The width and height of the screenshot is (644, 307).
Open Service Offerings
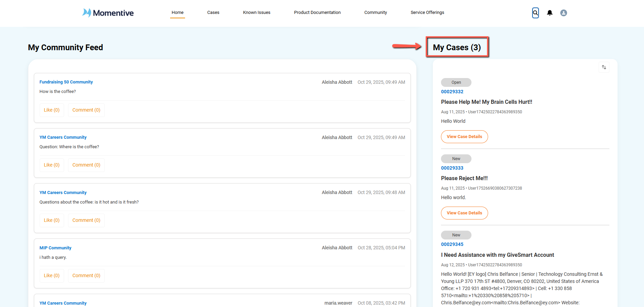pyautogui.click(x=427, y=12)
